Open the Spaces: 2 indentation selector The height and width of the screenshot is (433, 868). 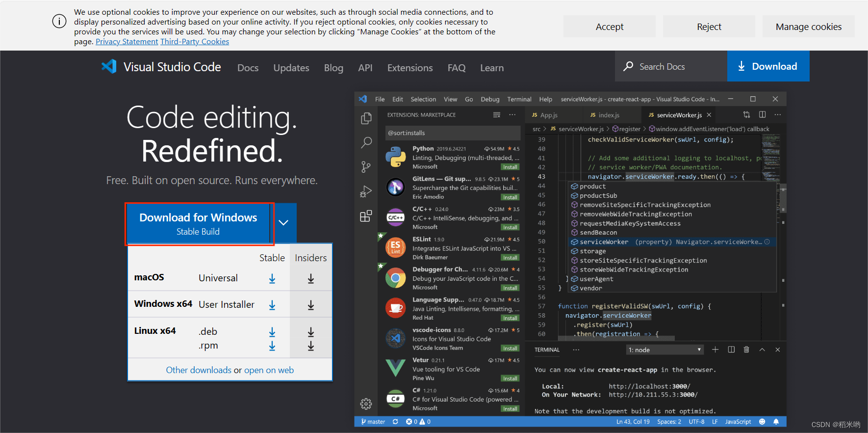[669, 422]
